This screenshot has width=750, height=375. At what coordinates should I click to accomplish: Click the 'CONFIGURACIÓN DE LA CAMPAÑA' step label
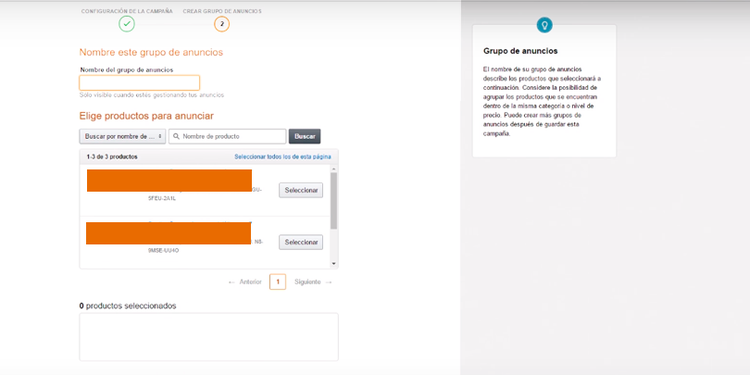(x=127, y=11)
